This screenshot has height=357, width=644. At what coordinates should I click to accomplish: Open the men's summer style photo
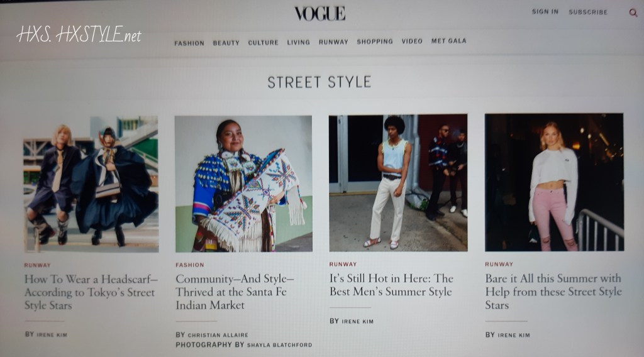click(398, 183)
